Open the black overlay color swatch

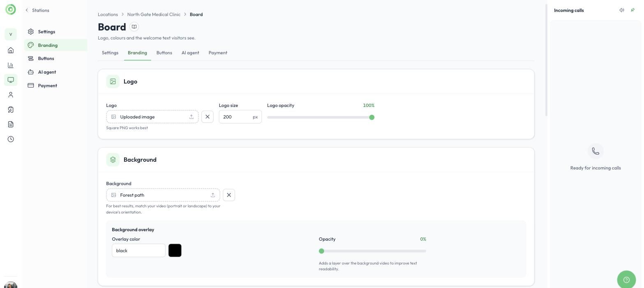175,251
